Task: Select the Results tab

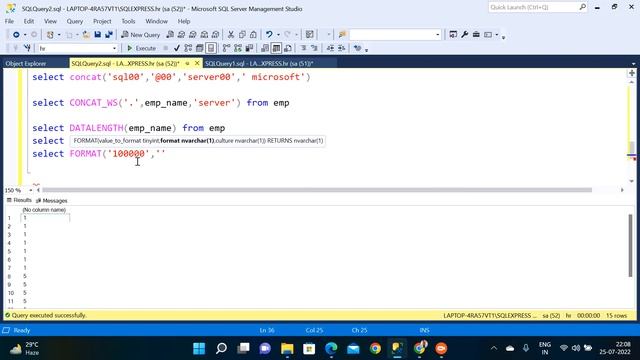Action: click(x=19, y=200)
